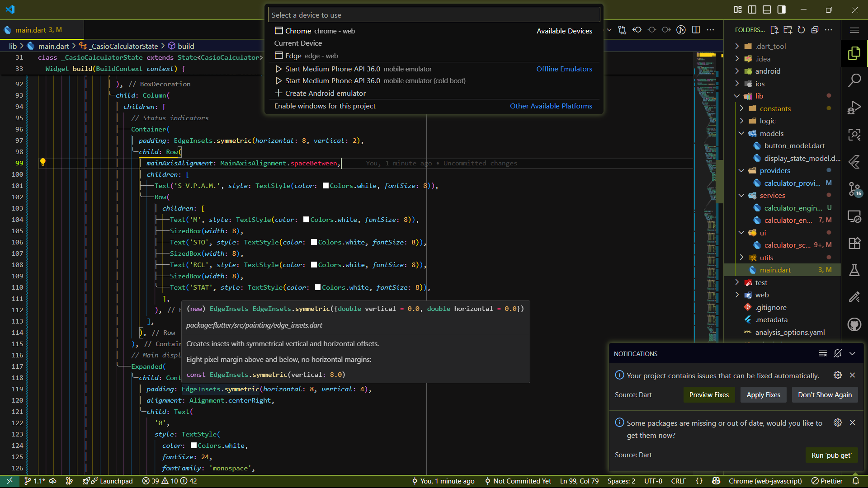
Task: Open the Search view in the activity bar
Action: click(854, 80)
